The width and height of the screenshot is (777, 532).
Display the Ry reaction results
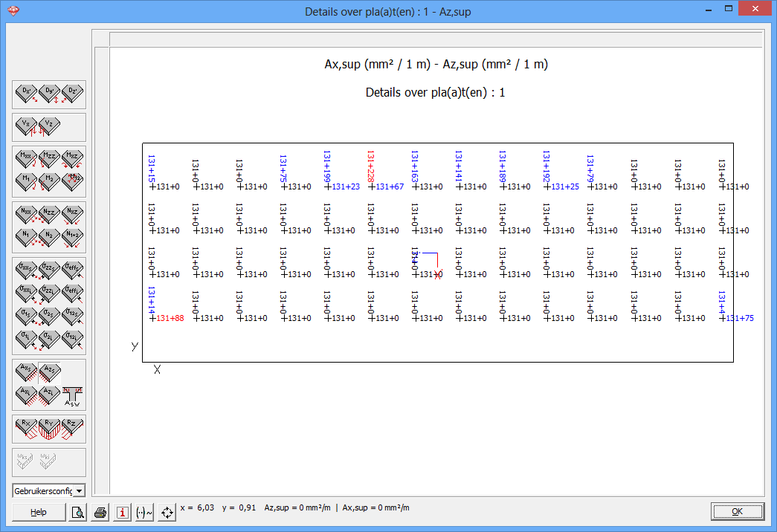(49, 429)
